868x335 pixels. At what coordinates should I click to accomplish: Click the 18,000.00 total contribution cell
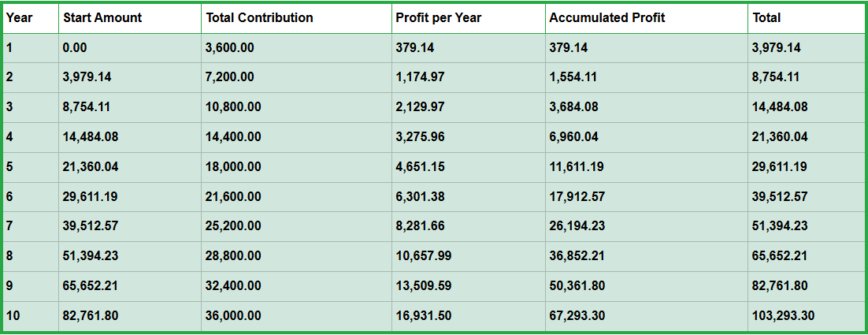[x=232, y=167]
